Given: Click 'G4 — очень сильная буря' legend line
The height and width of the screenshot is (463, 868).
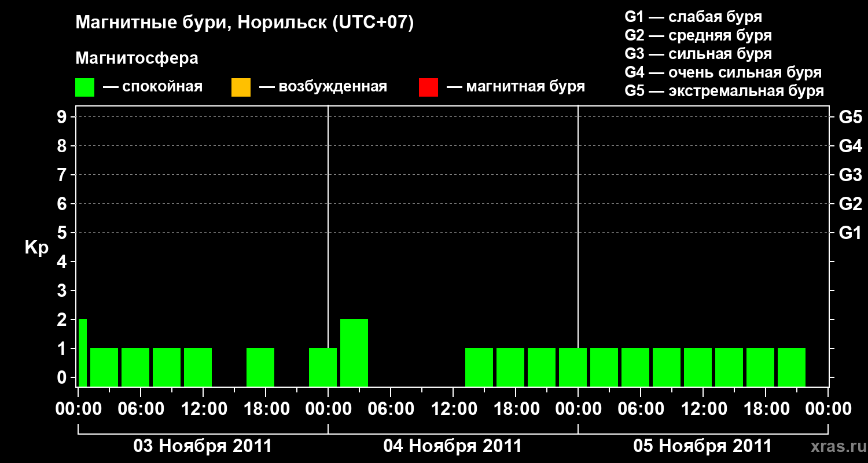Looking at the screenshot, I should [x=723, y=72].
